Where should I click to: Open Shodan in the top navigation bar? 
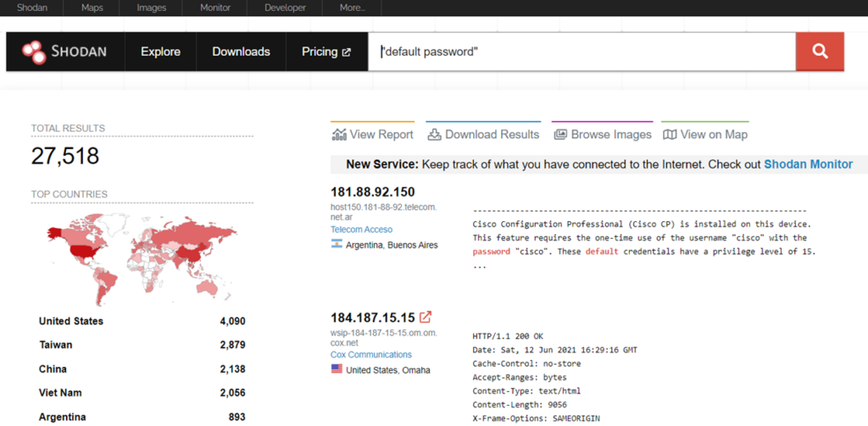tap(31, 8)
